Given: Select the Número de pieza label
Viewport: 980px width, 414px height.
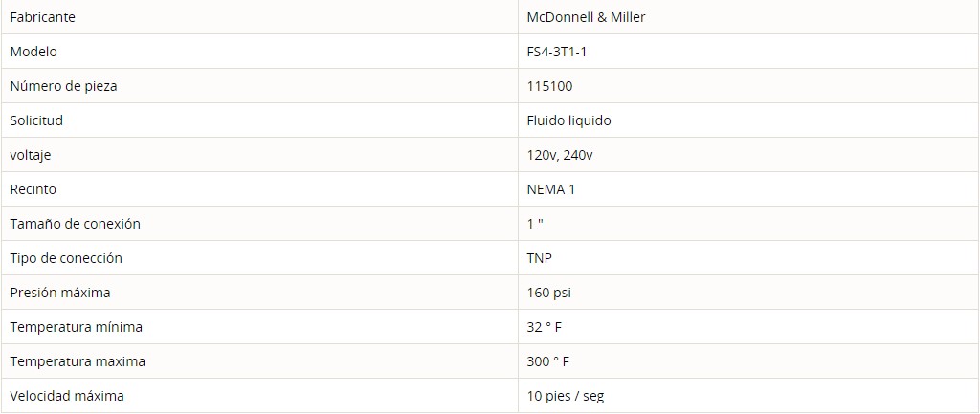Looking at the screenshot, I should 63,86.
